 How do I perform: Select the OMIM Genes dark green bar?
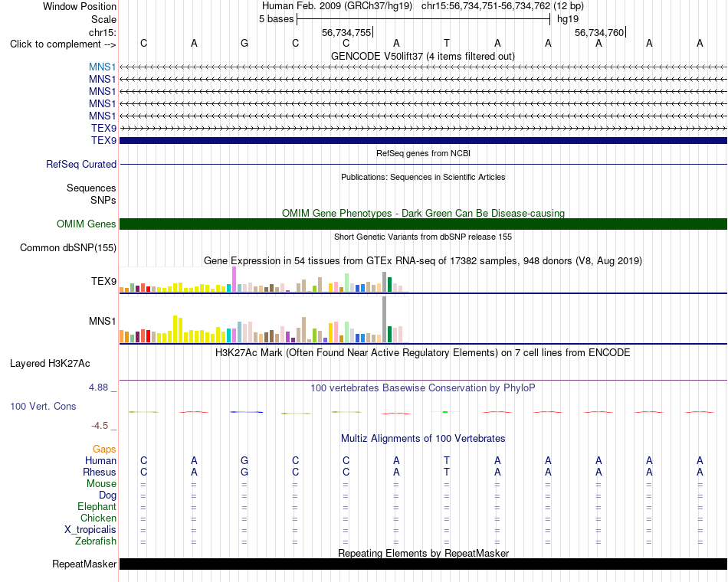(423, 224)
